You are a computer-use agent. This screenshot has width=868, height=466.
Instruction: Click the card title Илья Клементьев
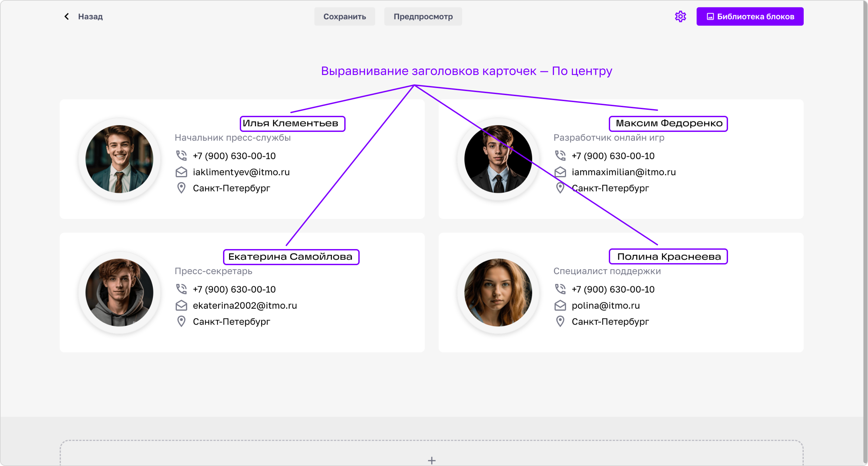click(x=290, y=123)
